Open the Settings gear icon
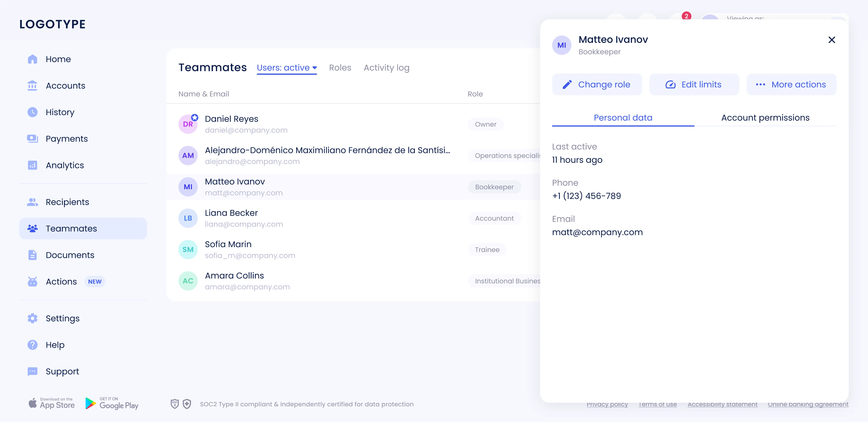 pyautogui.click(x=32, y=318)
